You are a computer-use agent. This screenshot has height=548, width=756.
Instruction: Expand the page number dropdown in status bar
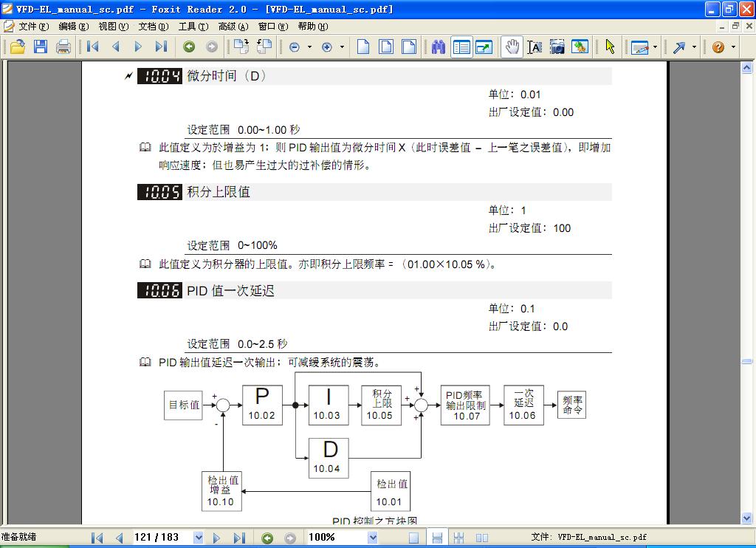[198, 538]
